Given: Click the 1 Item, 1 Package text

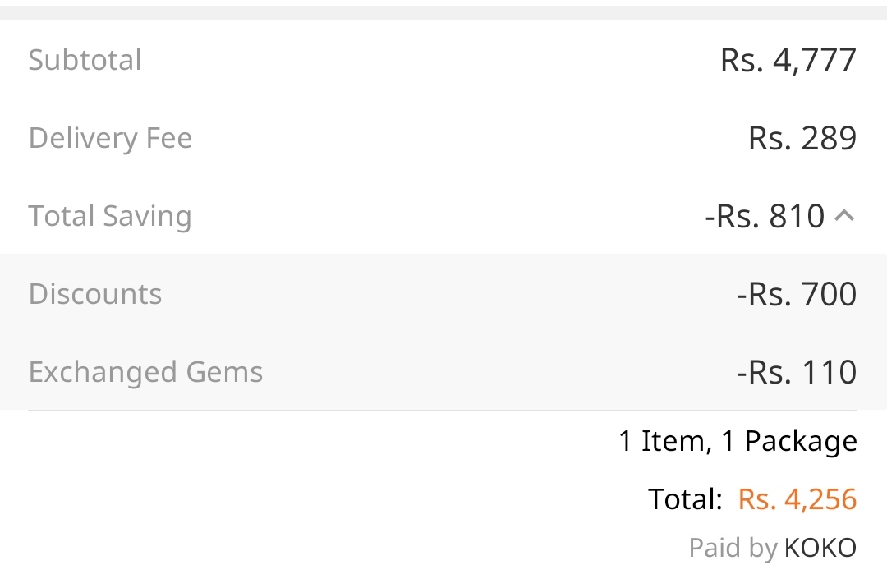Looking at the screenshot, I should tap(738, 441).
